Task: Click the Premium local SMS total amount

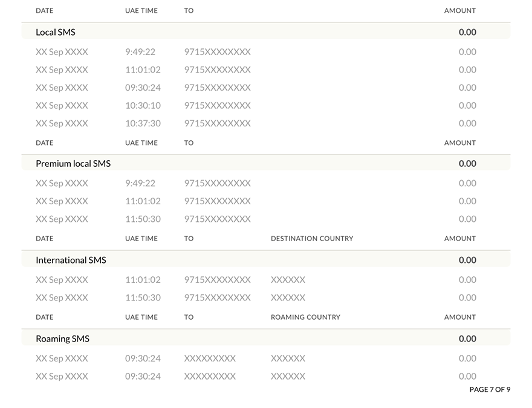Action: (x=467, y=163)
